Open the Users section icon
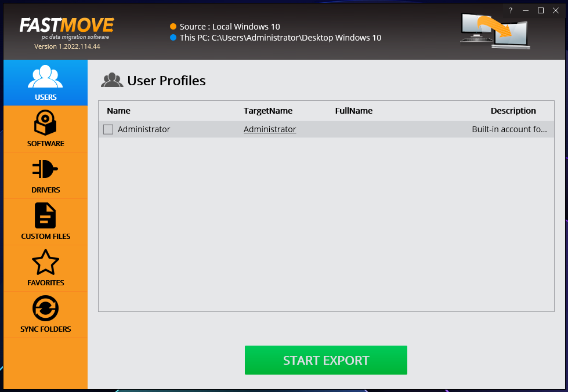This screenshot has height=392, width=568. click(x=45, y=77)
